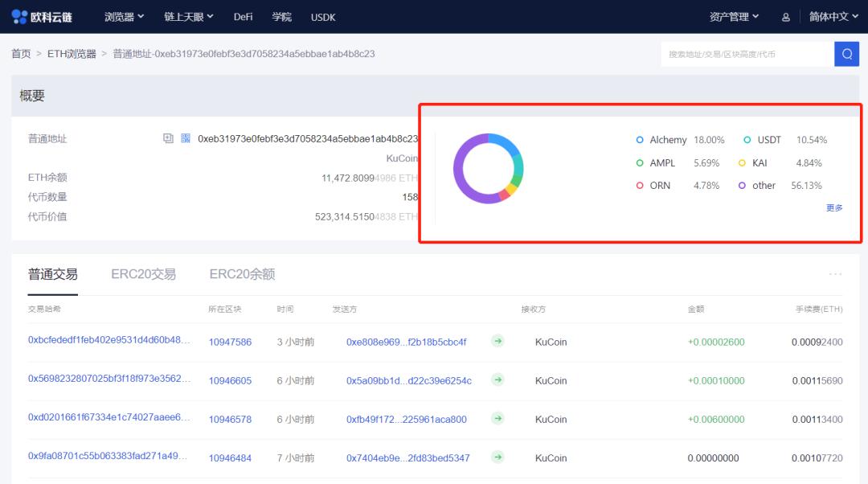Open block 10946605

pos(230,381)
